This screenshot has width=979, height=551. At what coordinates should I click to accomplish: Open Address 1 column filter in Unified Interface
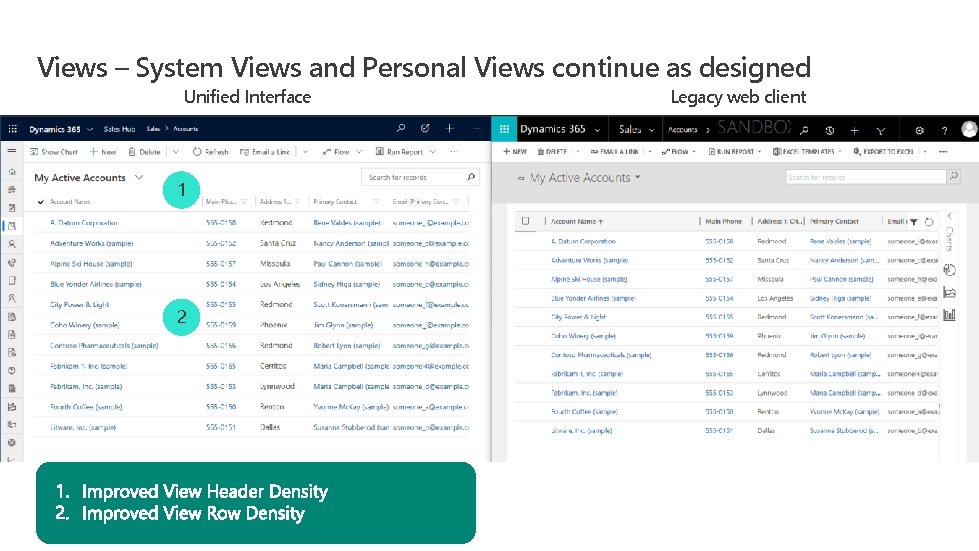[x=297, y=202]
